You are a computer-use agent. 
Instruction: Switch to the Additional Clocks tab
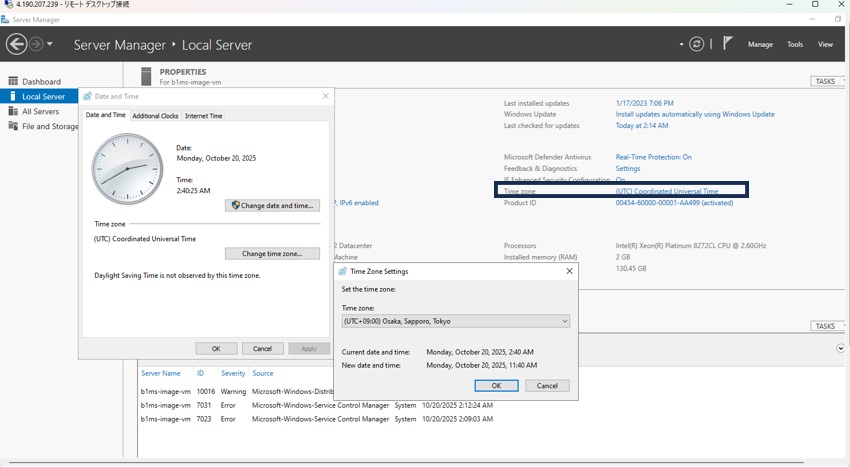pos(155,116)
